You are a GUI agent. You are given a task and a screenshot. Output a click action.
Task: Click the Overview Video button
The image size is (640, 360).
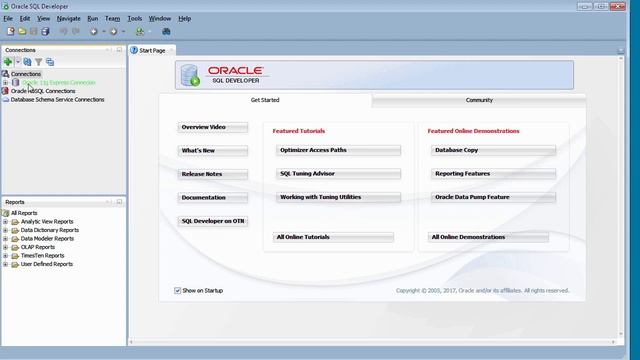click(x=213, y=127)
